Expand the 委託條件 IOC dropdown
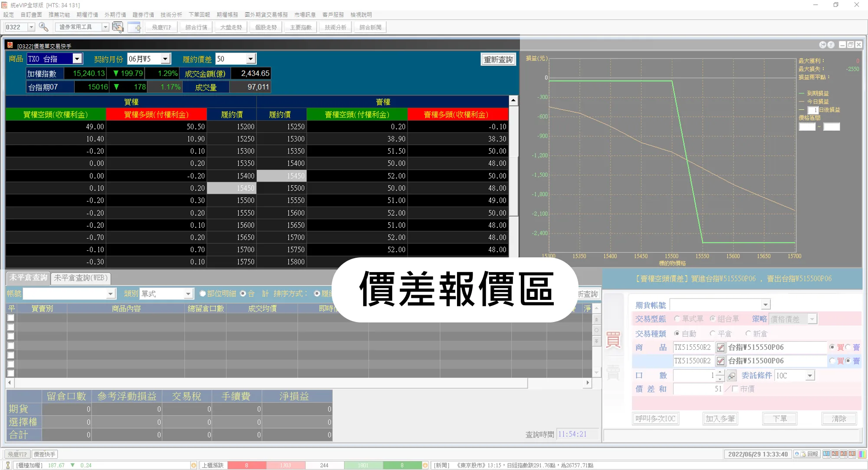This screenshot has width=868, height=470. 810,376
